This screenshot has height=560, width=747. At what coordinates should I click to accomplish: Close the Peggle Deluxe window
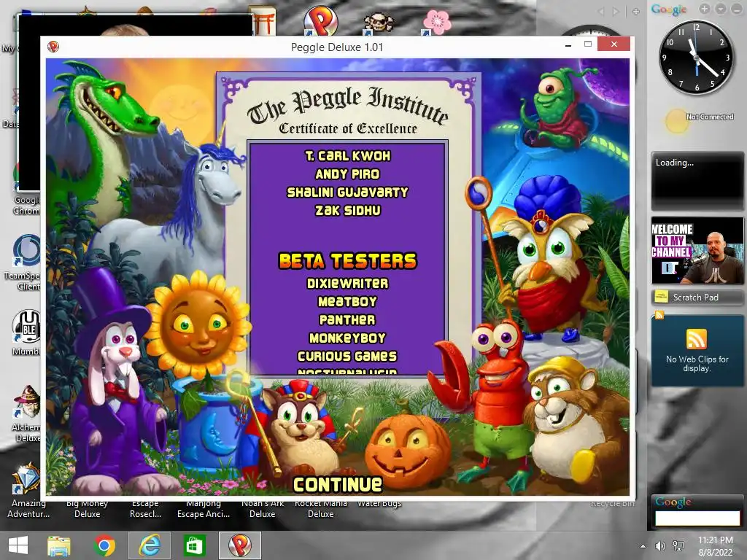click(614, 44)
